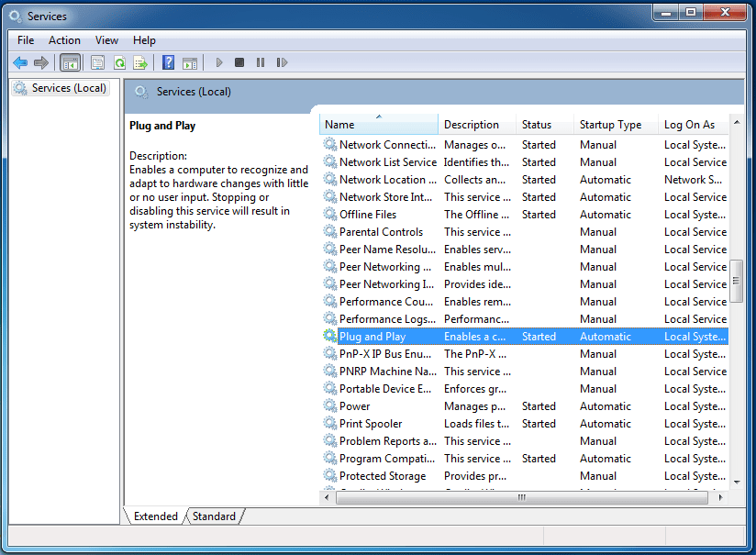Screen dimensions: 756x555
Task: Click the Show/Hide Console Tree toolbar icon
Action: click(70, 62)
